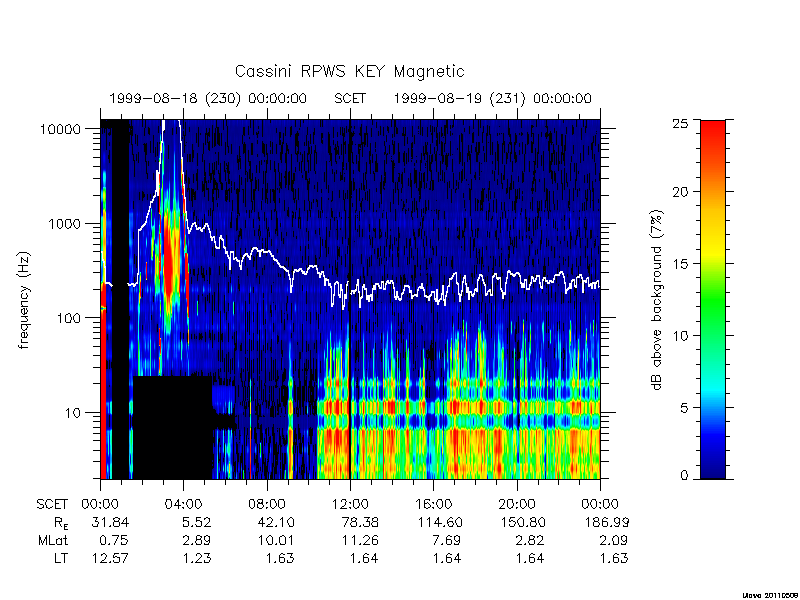800x600 pixels.
Task: Select the 10 tick label on frequency axis
Action: click(x=73, y=412)
